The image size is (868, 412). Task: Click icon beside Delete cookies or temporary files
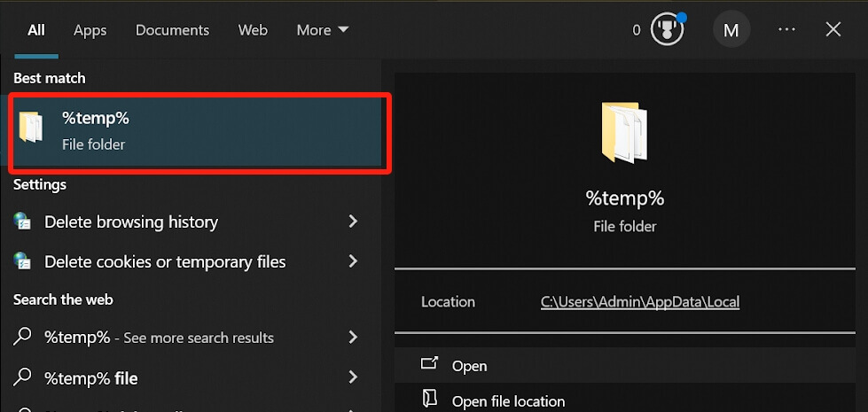[22, 260]
